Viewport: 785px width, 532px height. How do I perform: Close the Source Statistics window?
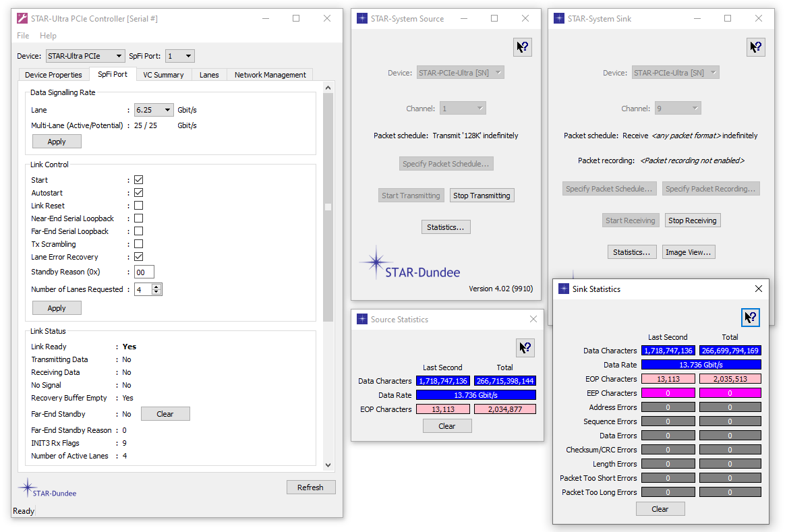click(533, 320)
